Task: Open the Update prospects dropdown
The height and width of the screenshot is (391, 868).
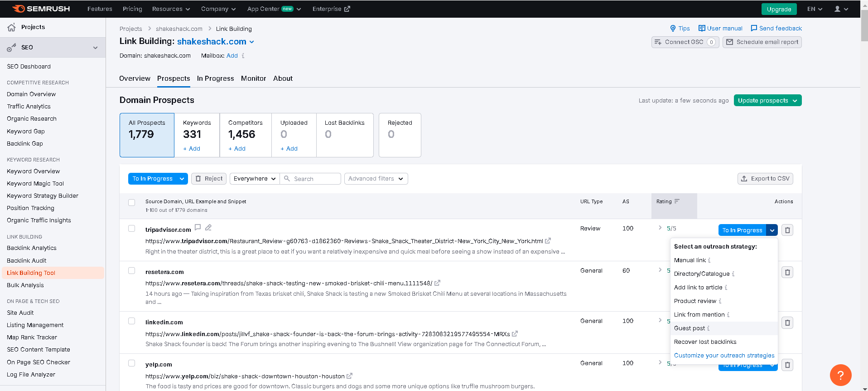Action: tap(767, 100)
